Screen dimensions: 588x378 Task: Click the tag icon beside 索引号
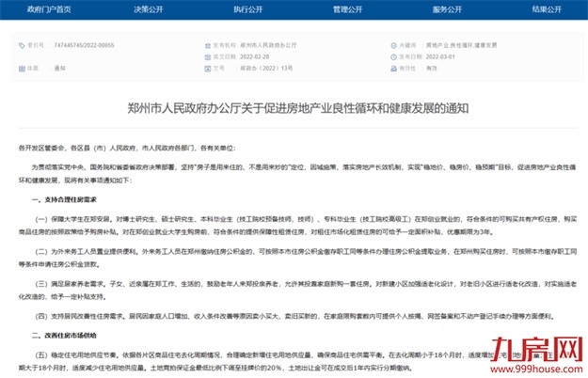(22, 45)
